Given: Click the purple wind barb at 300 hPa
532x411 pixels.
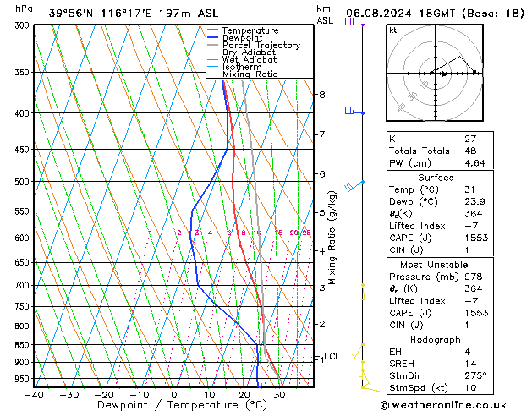Looking at the screenshot, I should tap(354, 22).
